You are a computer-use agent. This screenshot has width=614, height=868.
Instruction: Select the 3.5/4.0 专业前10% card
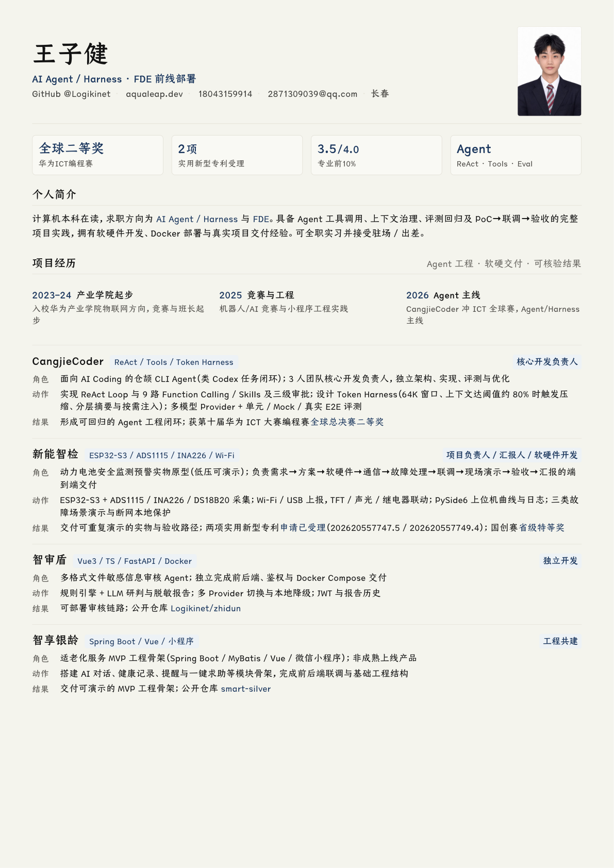pyautogui.click(x=376, y=155)
